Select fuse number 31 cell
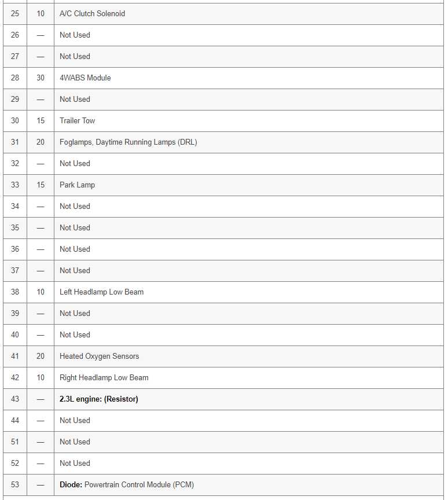Viewport: 448px width, 500px height. [x=15, y=142]
